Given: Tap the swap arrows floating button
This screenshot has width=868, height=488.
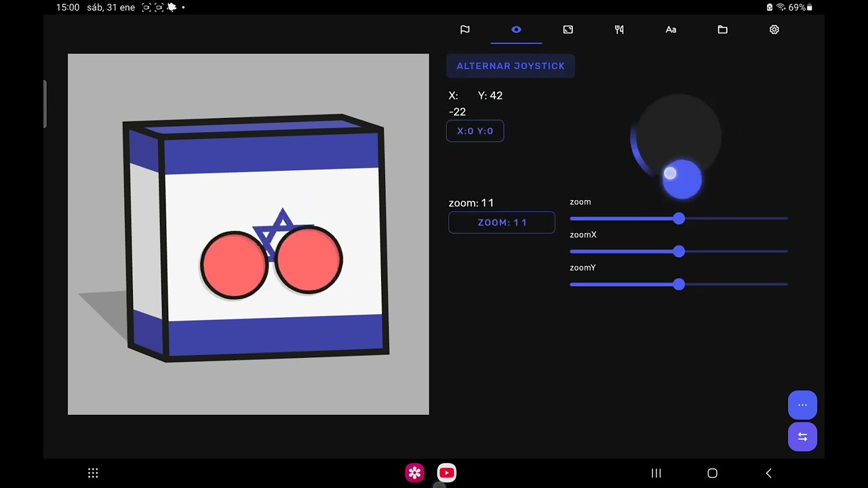Looking at the screenshot, I should [x=802, y=437].
